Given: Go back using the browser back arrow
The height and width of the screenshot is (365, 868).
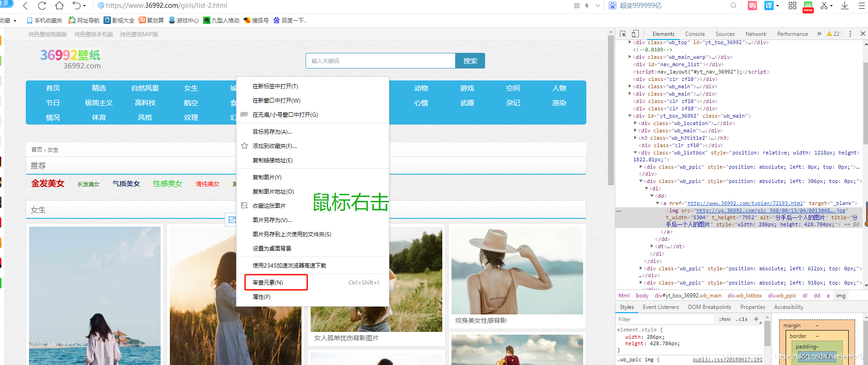Looking at the screenshot, I should pyautogui.click(x=25, y=6).
